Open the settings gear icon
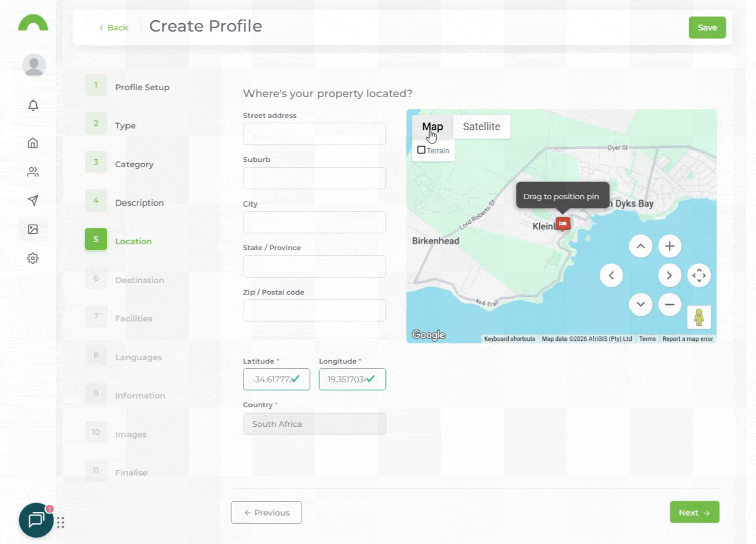Image resolution: width=756 pixels, height=544 pixels. [33, 258]
